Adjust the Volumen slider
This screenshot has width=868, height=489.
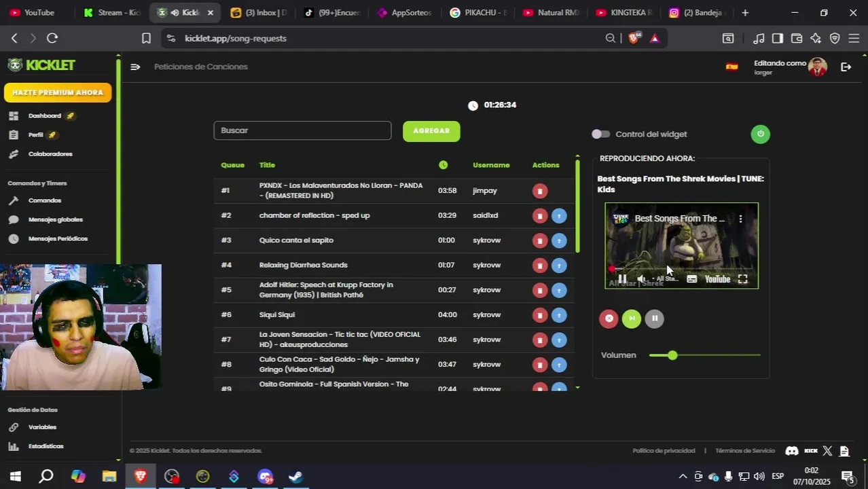[x=704, y=355]
